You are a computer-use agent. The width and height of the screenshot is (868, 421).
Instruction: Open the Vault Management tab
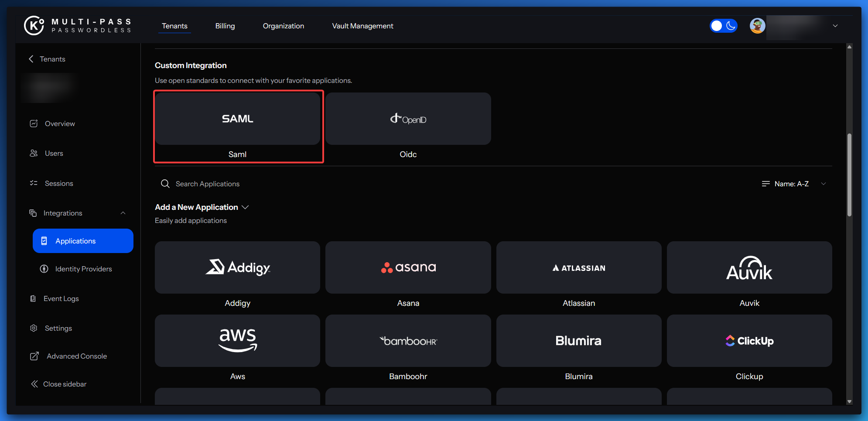(x=362, y=26)
